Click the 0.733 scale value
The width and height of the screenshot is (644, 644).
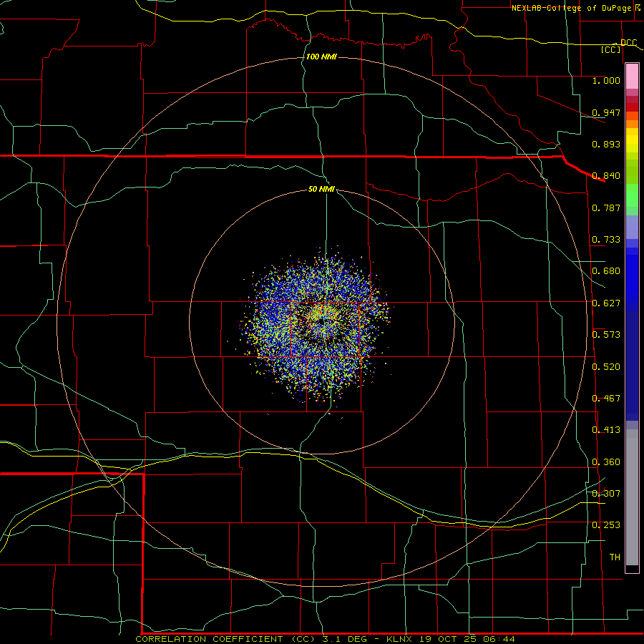(606, 240)
